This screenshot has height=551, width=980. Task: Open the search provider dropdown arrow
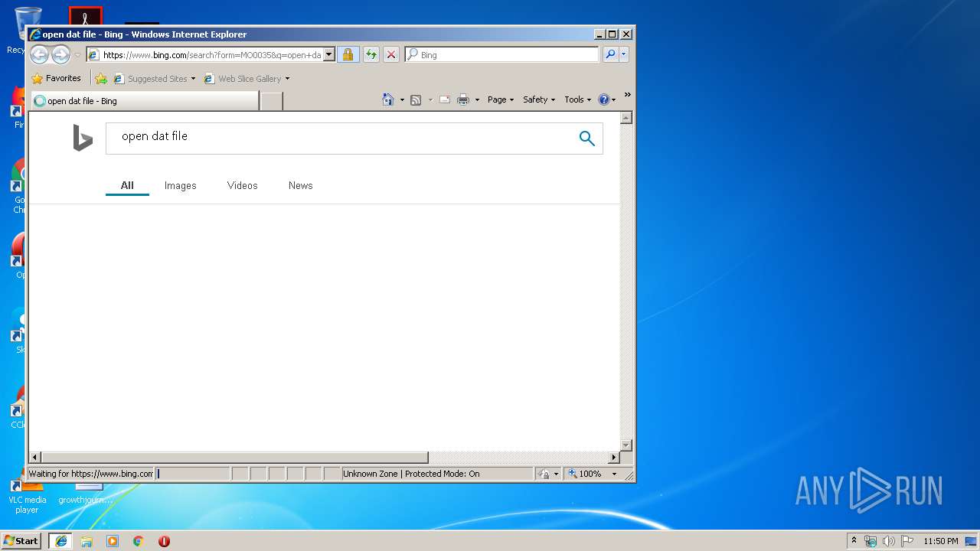coord(624,54)
